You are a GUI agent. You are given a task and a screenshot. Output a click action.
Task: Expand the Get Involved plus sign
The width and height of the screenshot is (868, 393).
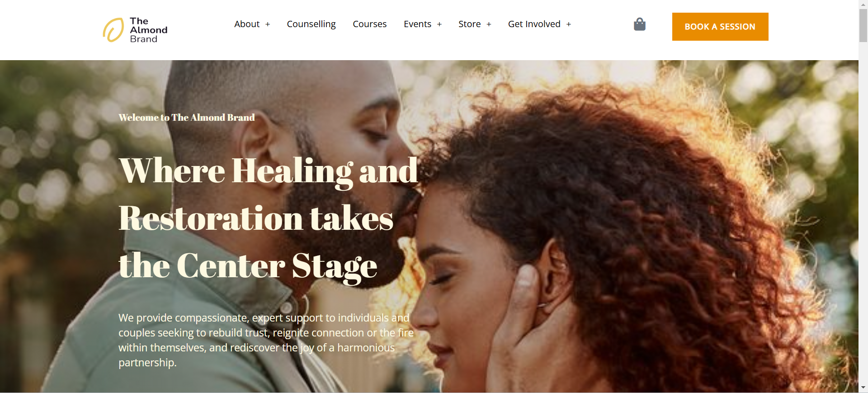(569, 24)
